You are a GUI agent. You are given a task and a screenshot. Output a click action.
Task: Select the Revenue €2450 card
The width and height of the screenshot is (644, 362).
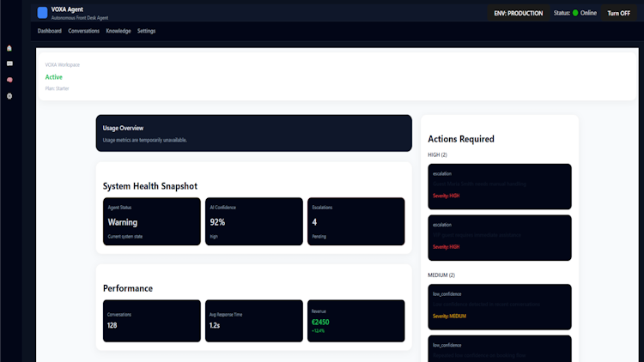(356, 321)
